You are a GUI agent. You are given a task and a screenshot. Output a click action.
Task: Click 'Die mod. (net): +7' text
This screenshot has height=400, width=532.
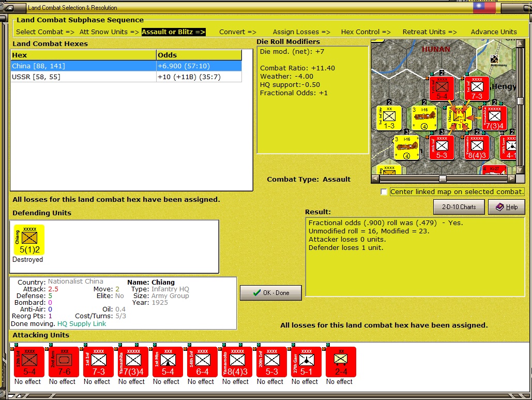coord(292,52)
